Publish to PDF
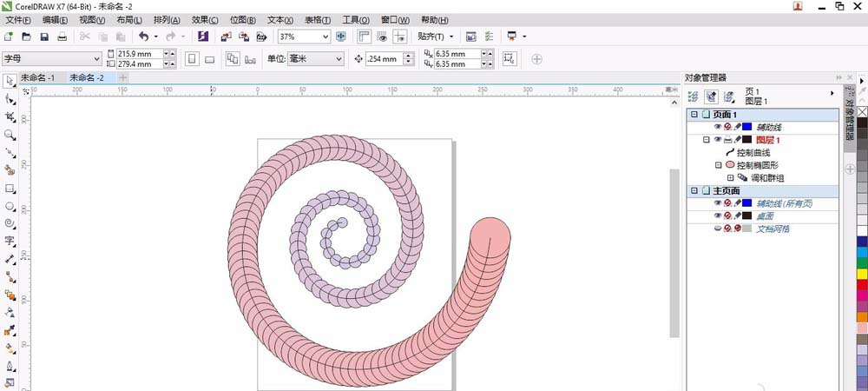This screenshot has height=391, width=868. [261, 36]
